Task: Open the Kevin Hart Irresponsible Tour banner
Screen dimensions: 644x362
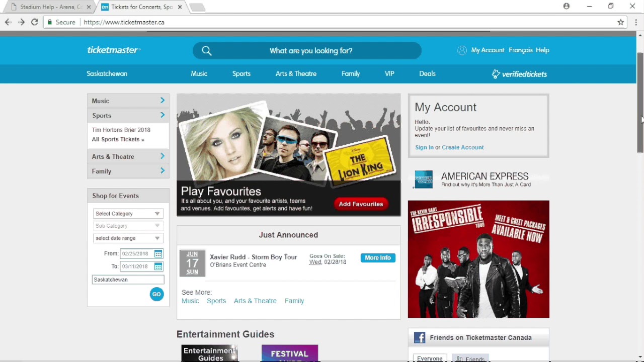Action: point(478,259)
